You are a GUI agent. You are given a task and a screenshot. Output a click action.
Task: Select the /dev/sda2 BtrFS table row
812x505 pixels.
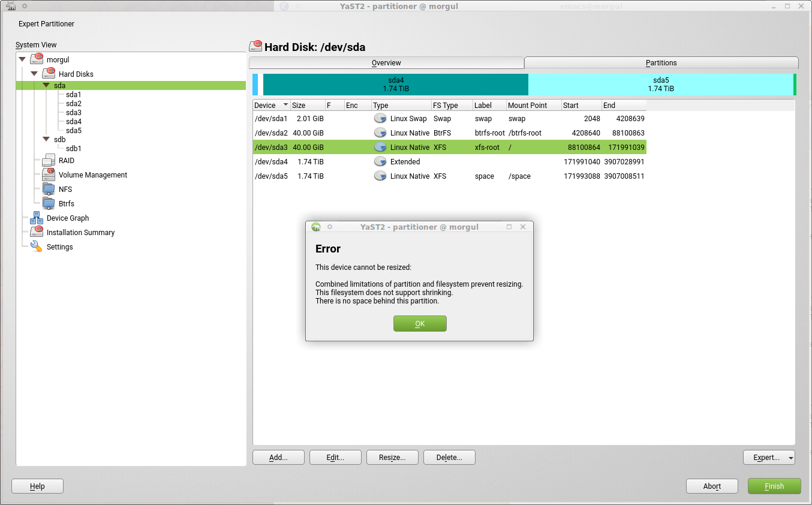(x=449, y=133)
